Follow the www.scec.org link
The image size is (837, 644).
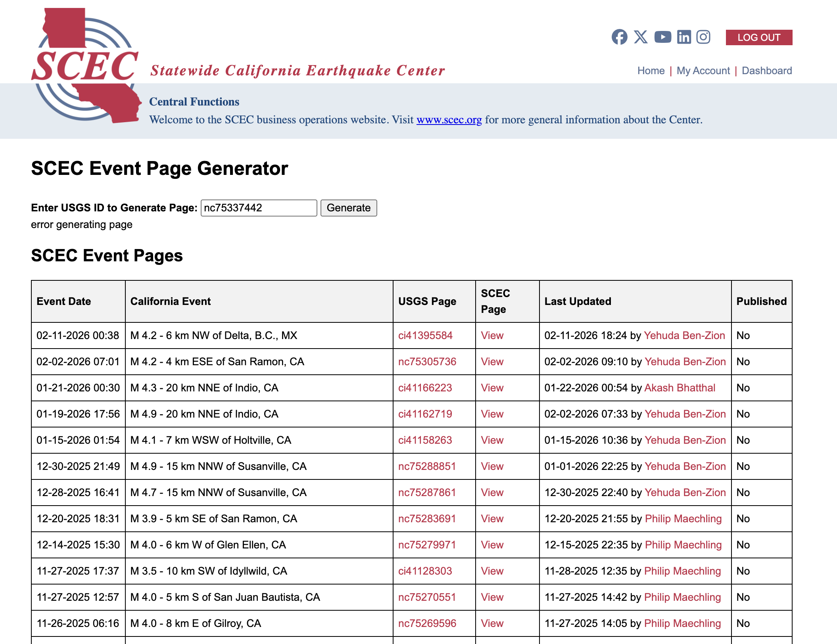point(449,120)
